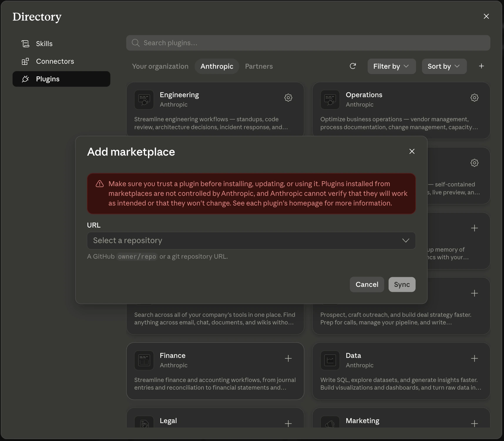504x441 pixels.
Task: Close the Add marketplace dialog
Action: (412, 151)
